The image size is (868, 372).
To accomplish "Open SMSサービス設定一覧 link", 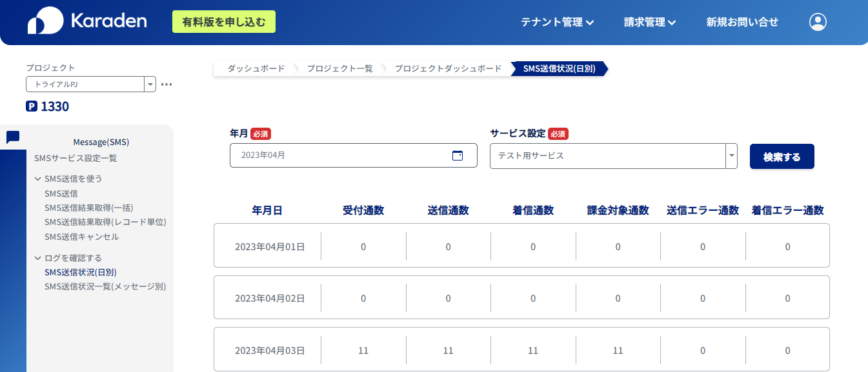I will (x=76, y=158).
